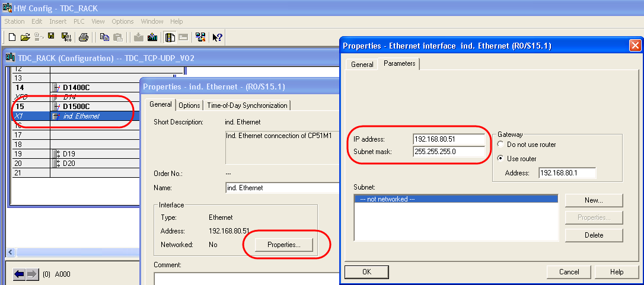Select the ind. Ethernet X1 row
The width and height of the screenshot is (644, 285).
76,116
